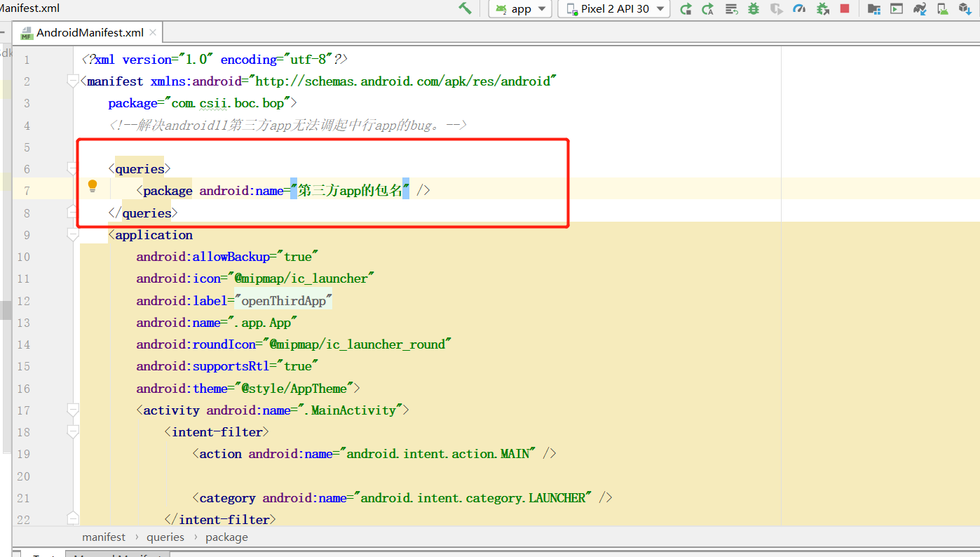This screenshot has height=557, width=980.
Task: Profile the app with the profiler icon
Action: coord(798,9)
